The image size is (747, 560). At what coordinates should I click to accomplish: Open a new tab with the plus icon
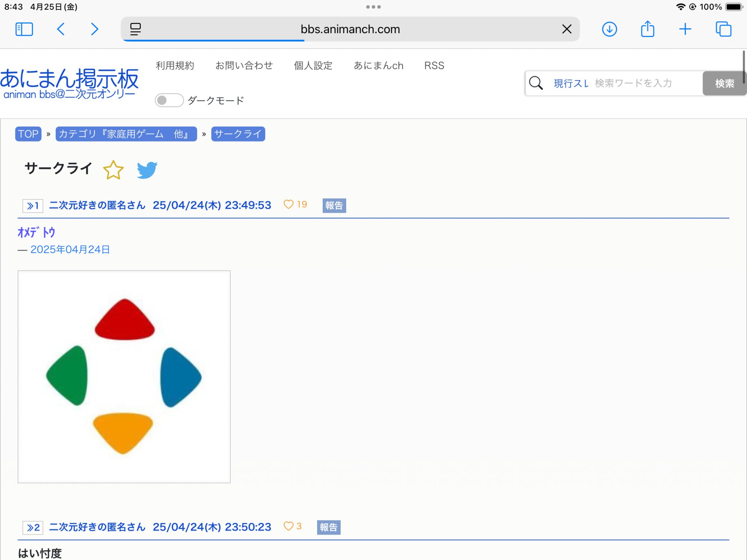coord(685,29)
